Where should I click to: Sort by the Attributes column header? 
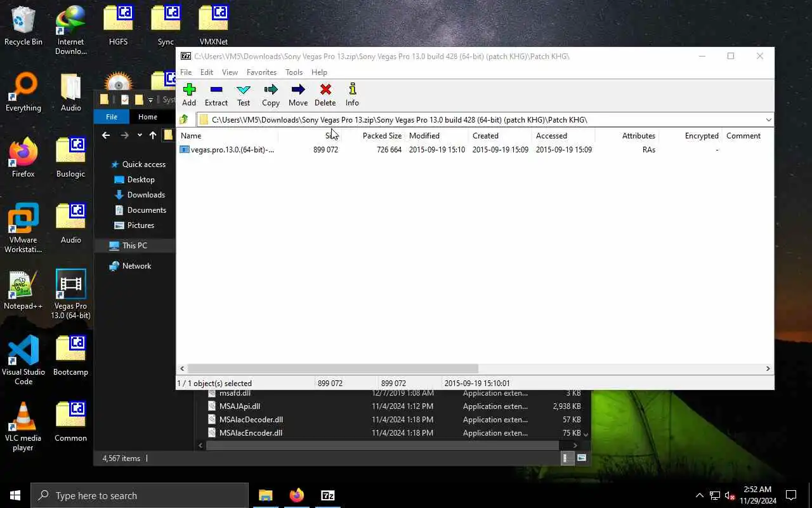627,136
